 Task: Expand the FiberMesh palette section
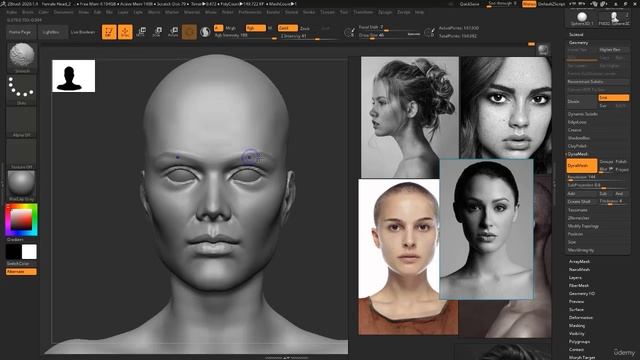pos(579,286)
